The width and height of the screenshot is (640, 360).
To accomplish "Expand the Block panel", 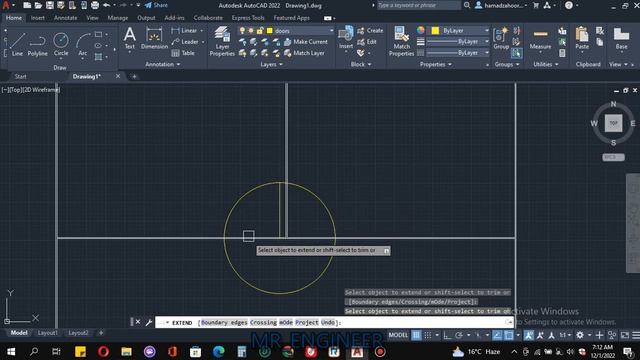I will [361, 64].
